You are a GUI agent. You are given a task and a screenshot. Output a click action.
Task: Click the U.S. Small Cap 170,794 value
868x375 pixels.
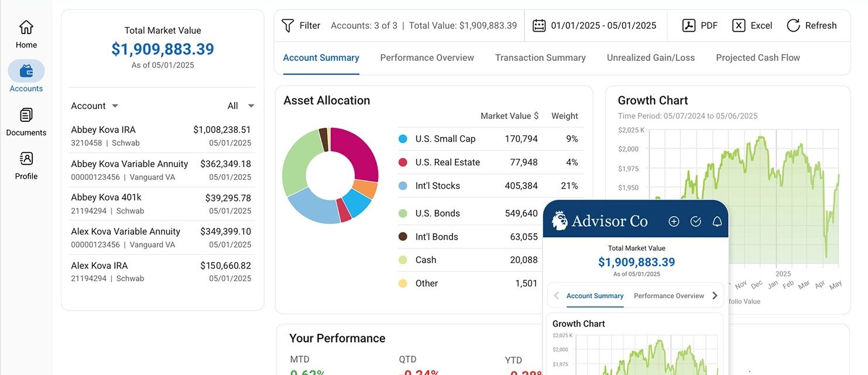click(521, 139)
